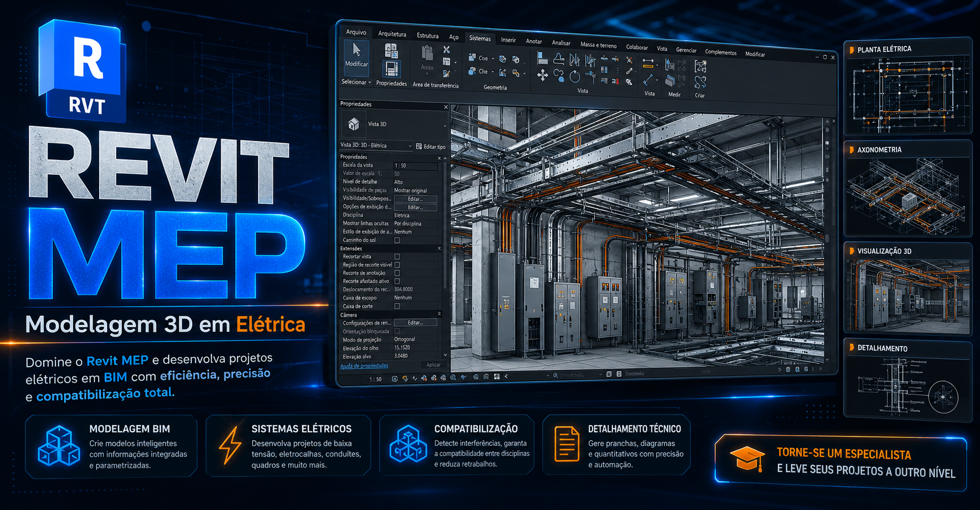Click the cut scissors icon
The width and height of the screenshot is (980, 510).
[x=447, y=49]
